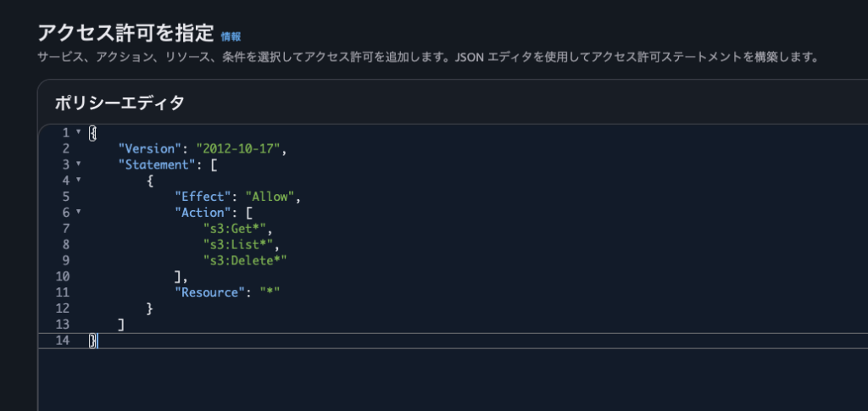
Task: Click line number 14 in the gutter
Action: coord(62,341)
